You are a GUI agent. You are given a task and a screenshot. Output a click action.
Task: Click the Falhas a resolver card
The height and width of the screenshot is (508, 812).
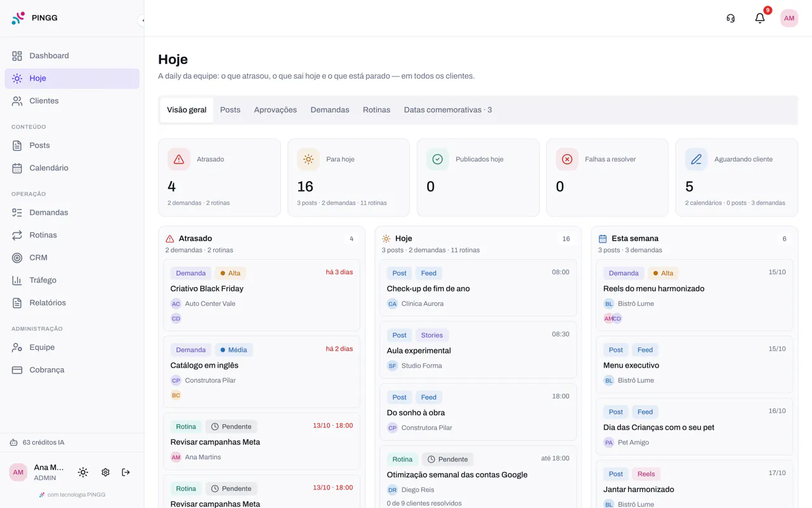pos(608,178)
